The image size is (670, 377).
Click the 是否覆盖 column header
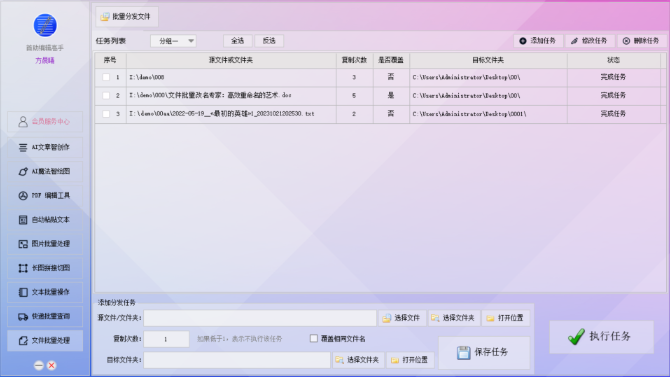pyautogui.click(x=391, y=60)
